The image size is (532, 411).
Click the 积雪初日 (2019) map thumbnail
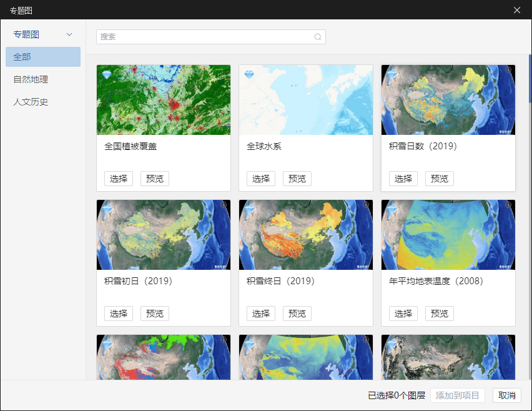[x=163, y=235]
